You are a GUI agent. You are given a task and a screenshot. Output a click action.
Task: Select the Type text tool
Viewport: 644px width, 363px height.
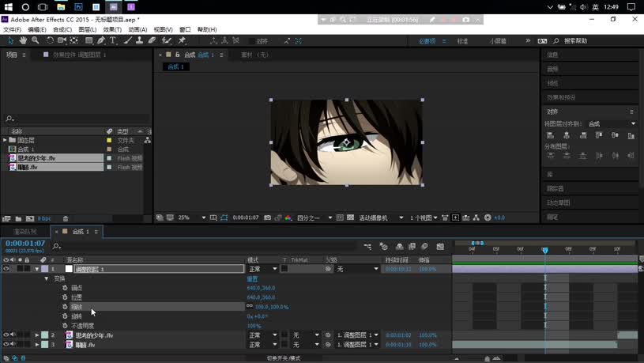pos(113,40)
